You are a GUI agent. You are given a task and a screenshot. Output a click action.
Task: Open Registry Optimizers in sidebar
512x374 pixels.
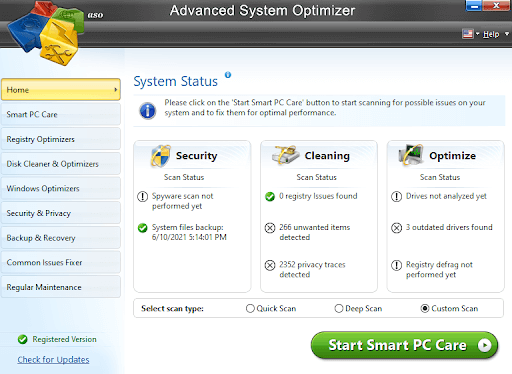61,139
